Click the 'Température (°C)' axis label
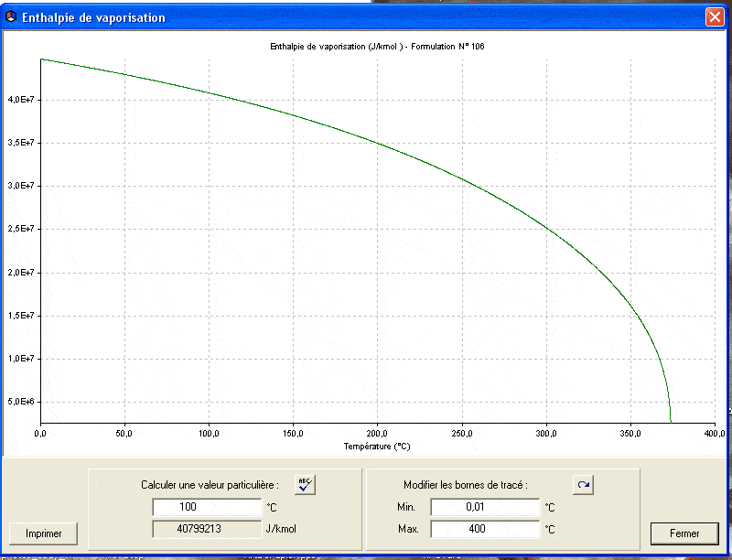The height and width of the screenshot is (560, 732). 377,447
